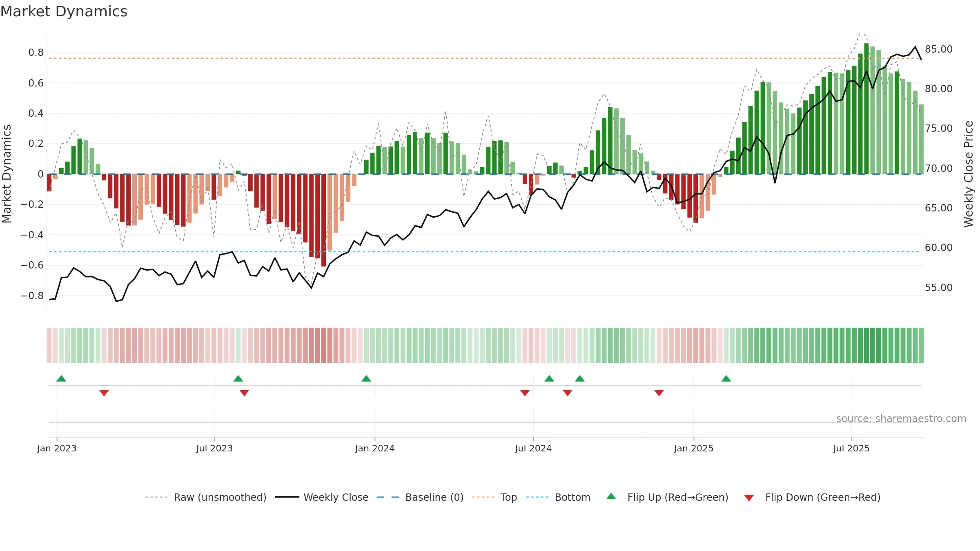Select the Flip Down marker after Jul 2023

(244, 393)
